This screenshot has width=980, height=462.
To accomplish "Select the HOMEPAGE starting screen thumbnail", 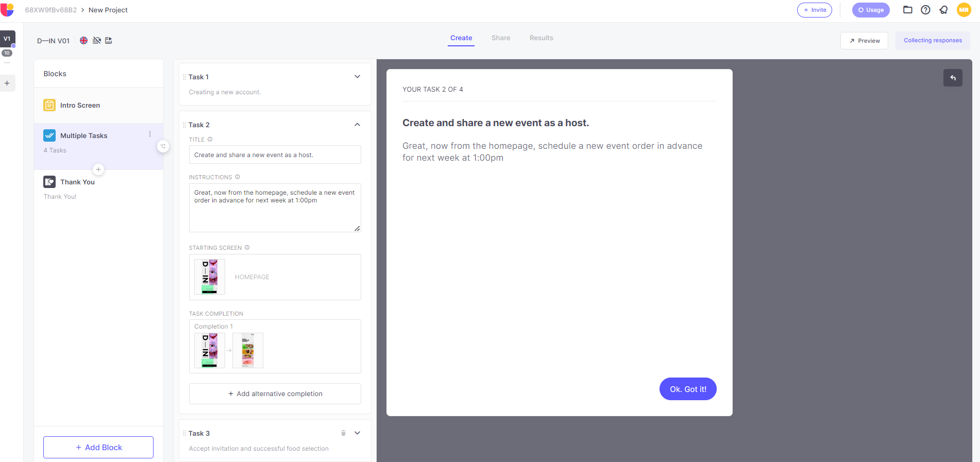I will pos(210,277).
